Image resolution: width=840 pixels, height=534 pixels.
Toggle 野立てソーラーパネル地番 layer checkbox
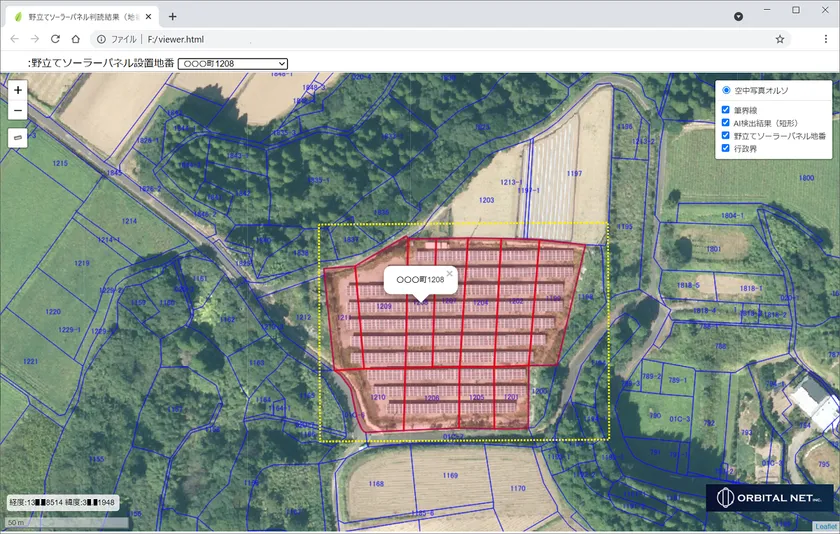(726, 135)
